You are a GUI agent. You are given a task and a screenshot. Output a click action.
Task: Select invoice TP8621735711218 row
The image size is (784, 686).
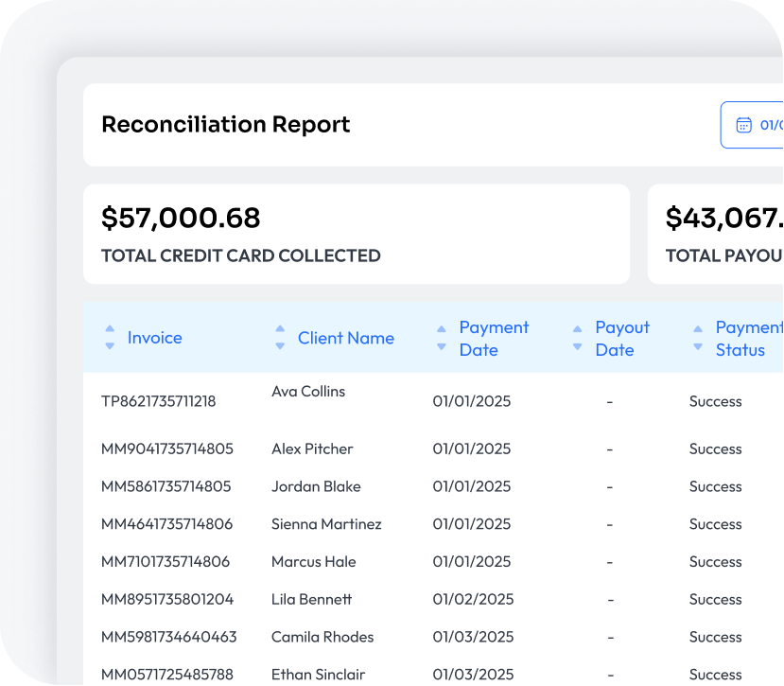click(158, 401)
